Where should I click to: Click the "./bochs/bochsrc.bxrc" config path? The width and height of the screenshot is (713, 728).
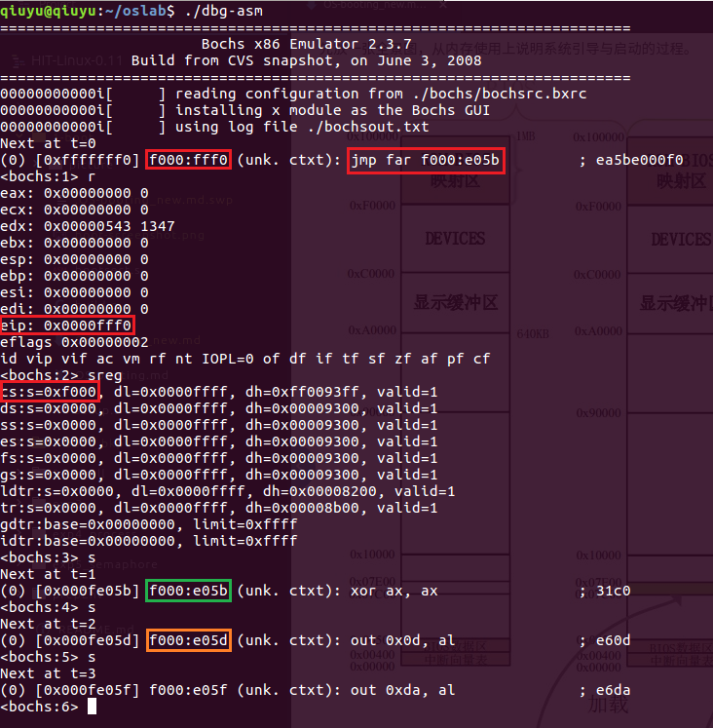click(499, 94)
